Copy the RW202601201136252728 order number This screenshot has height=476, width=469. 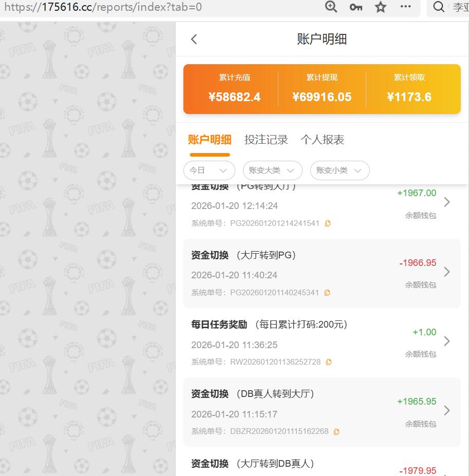(329, 362)
